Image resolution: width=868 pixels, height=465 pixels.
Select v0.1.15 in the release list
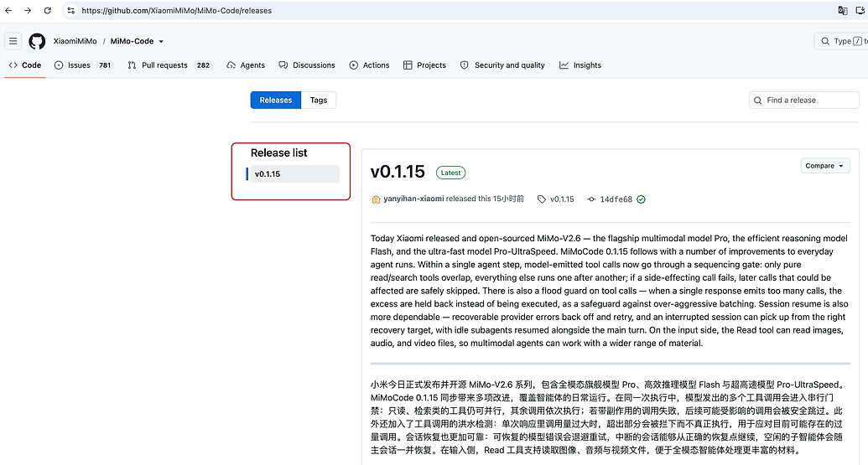click(x=294, y=173)
